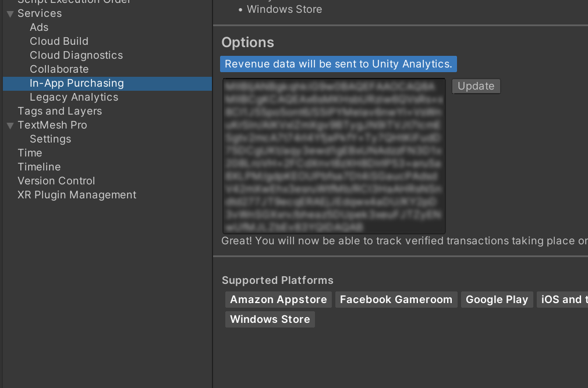Open XR Plugin Management settings
588x388 pixels.
[x=77, y=195]
